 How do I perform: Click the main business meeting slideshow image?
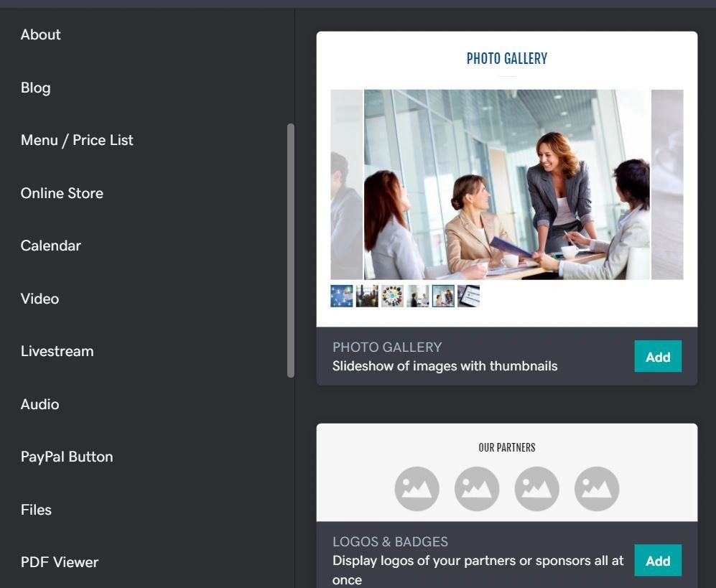pos(507,185)
